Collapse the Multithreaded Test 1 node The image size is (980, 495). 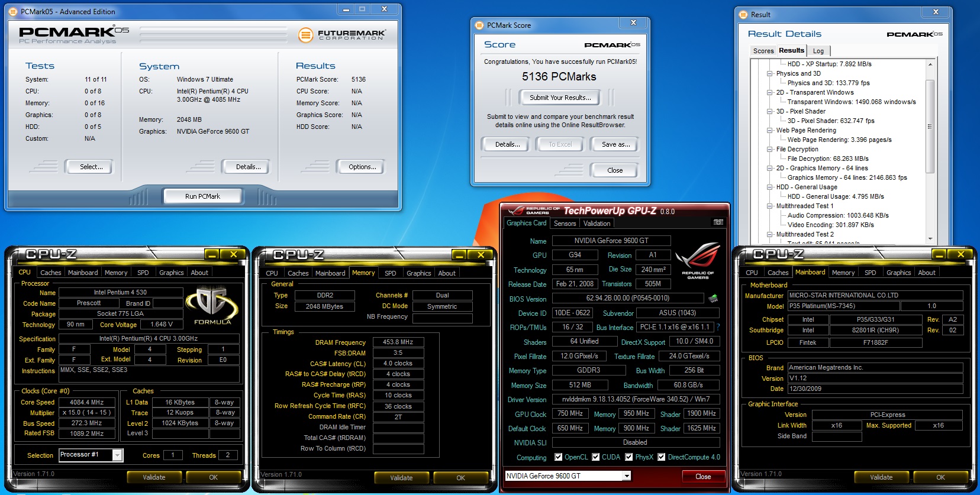pos(770,206)
